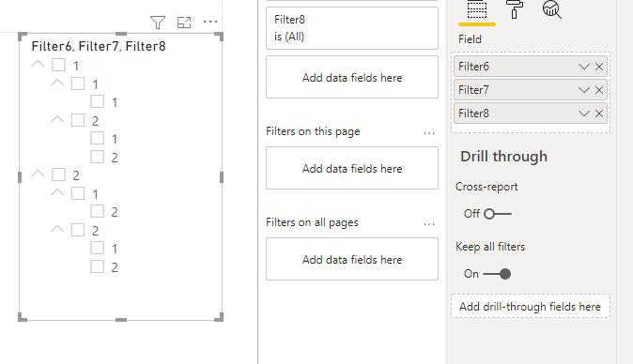Collapse the second top-level node 2

38,174
